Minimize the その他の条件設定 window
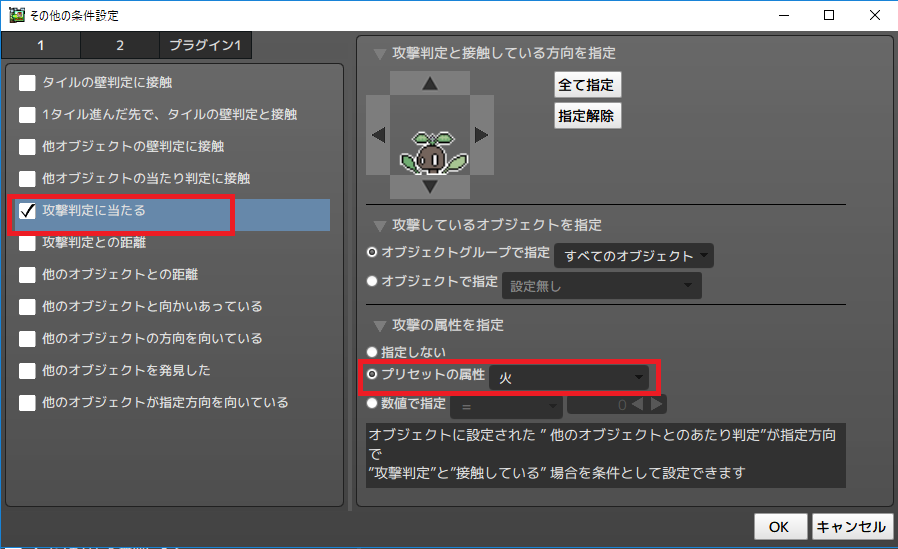898x549 pixels. 784,15
